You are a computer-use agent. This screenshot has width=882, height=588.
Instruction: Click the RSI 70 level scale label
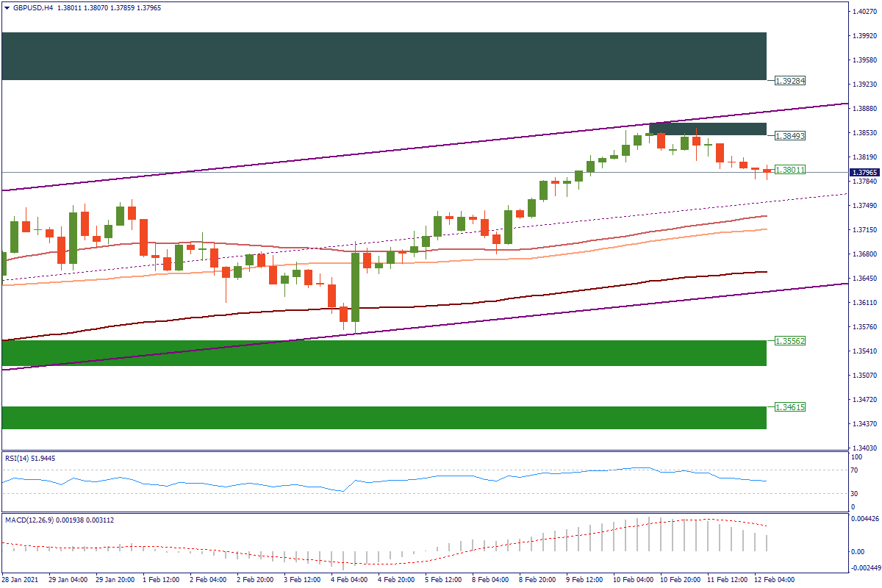[x=853, y=470]
